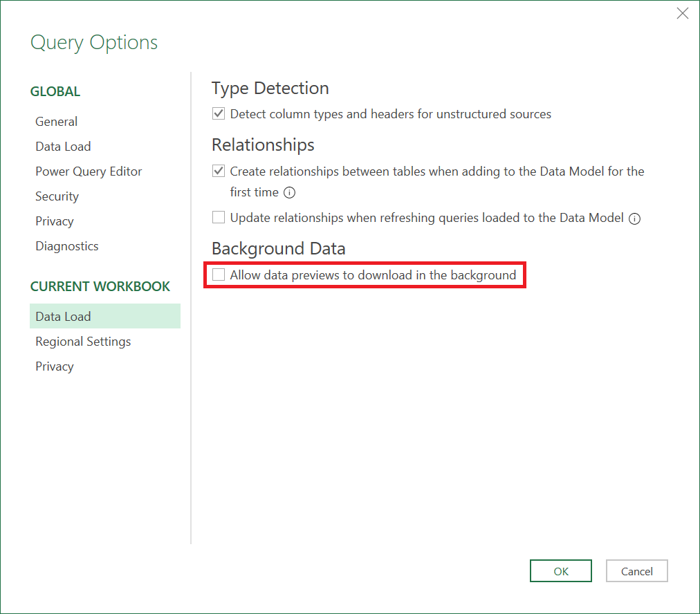The height and width of the screenshot is (614, 700).
Task: Open the General settings page
Action: [x=56, y=121]
